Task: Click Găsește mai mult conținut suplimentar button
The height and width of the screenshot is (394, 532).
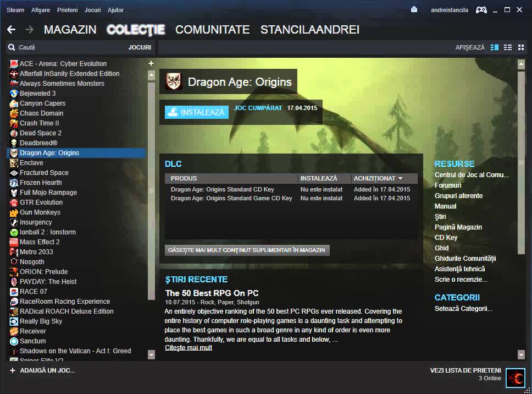Action: click(247, 250)
